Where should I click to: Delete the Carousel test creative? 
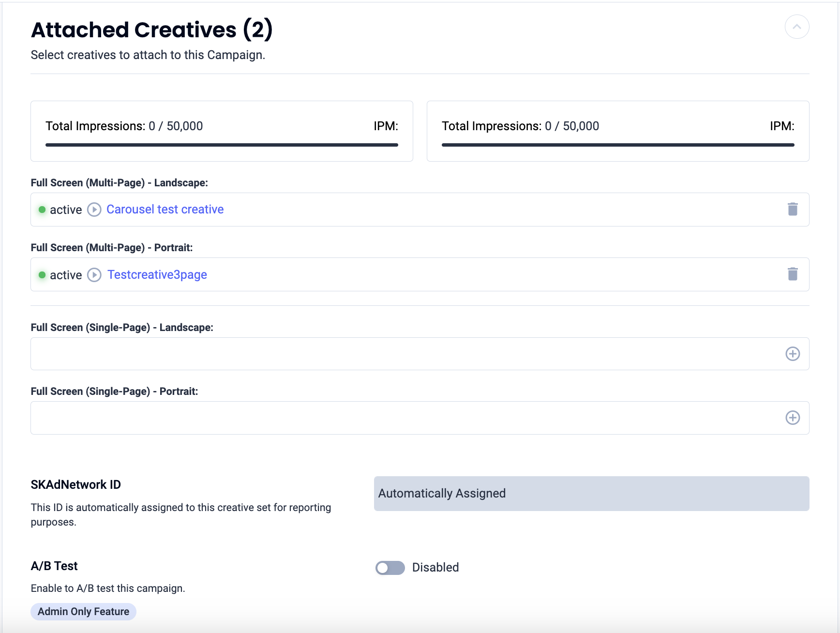pos(793,209)
